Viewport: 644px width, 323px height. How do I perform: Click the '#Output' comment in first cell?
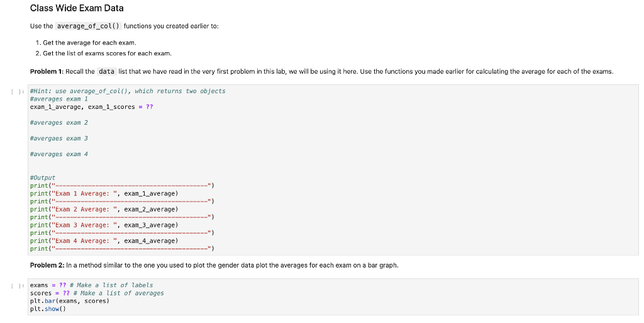point(43,178)
